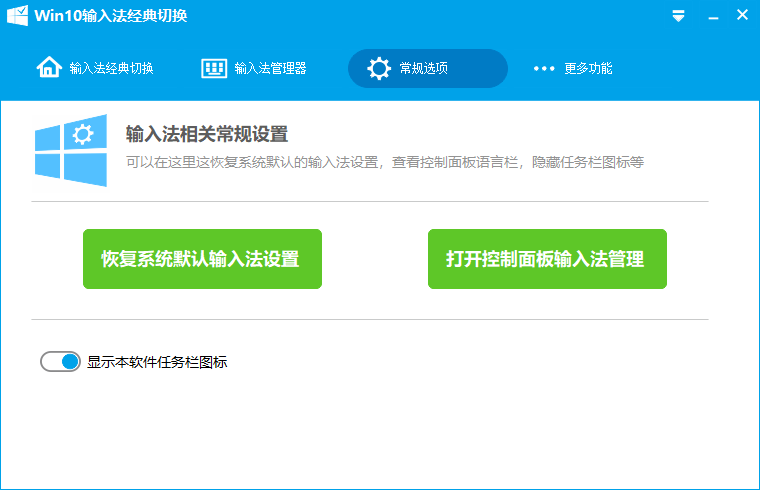Click the app logo in title bar
Screen dimensions: 760x490
17,16
